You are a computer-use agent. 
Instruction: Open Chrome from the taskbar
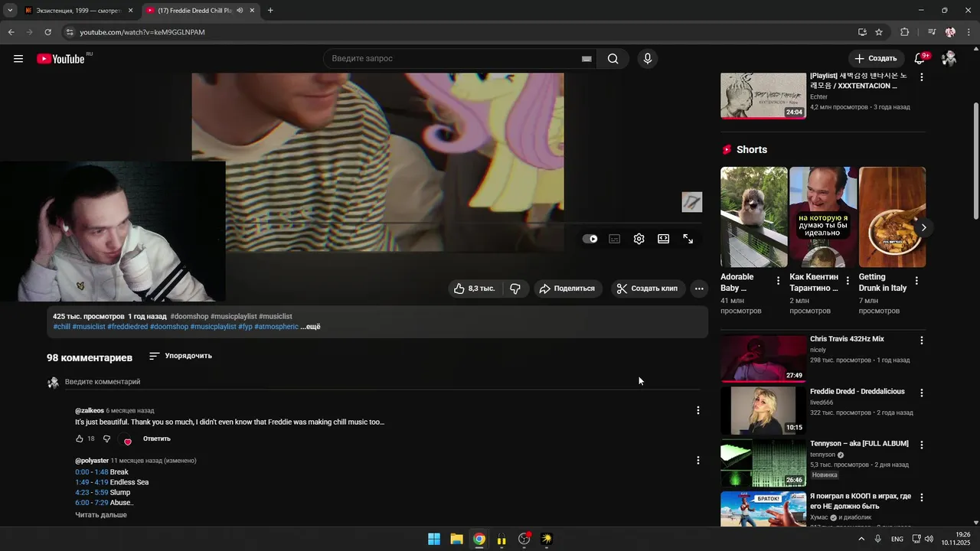[x=479, y=539]
